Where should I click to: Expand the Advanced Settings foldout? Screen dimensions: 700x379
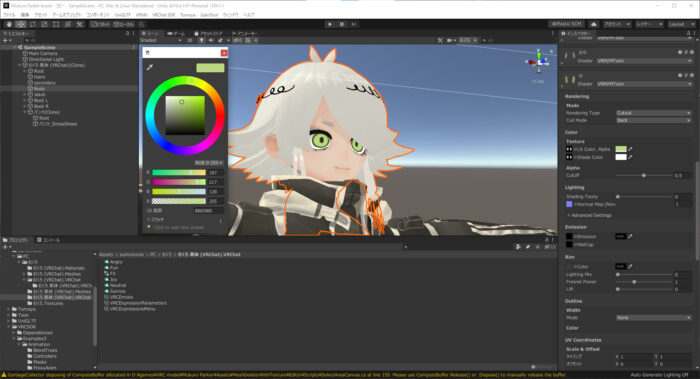[589, 215]
